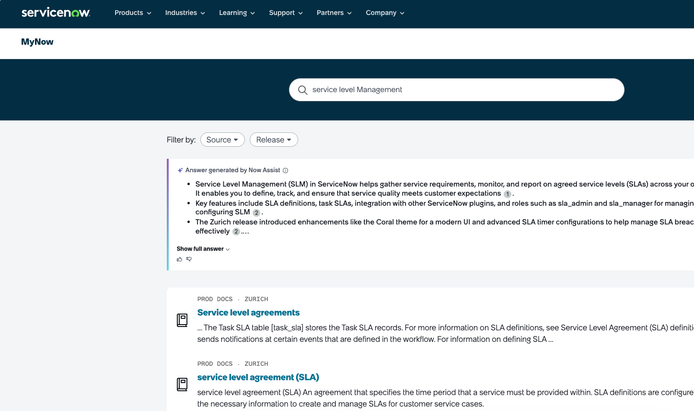Click the ServiceNow logo
This screenshot has height=411, width=694.
click(56, 13)
